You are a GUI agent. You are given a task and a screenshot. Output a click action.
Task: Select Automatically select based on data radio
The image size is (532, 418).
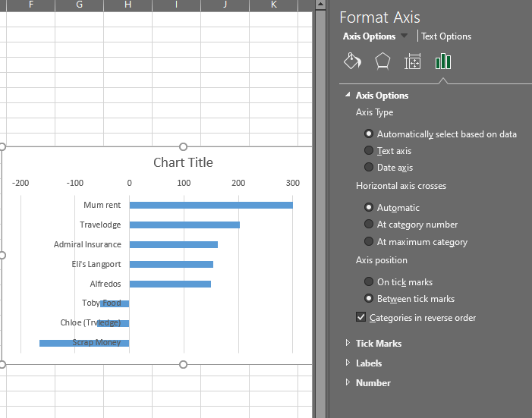click(x=369, y=134)
